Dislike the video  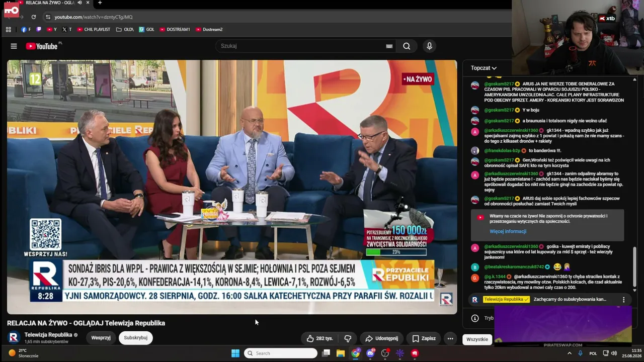click(x=348, y=338)
